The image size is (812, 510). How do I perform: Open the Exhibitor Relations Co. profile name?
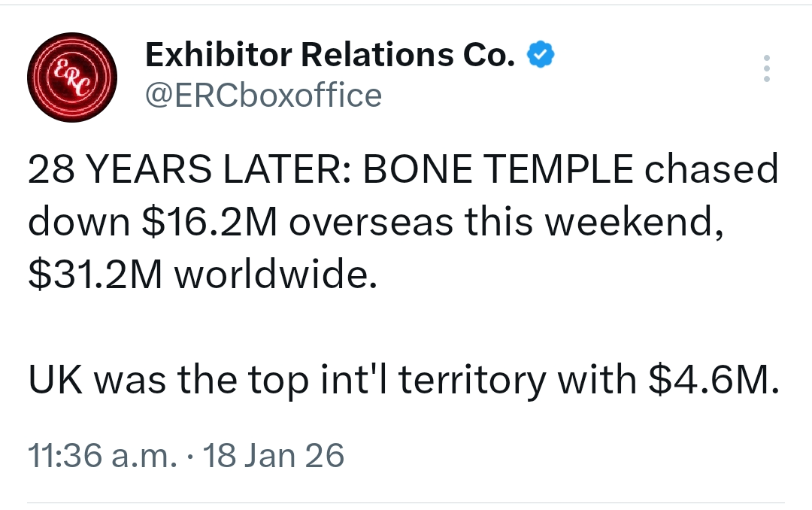pyautogui.click(x=329, y=55)
